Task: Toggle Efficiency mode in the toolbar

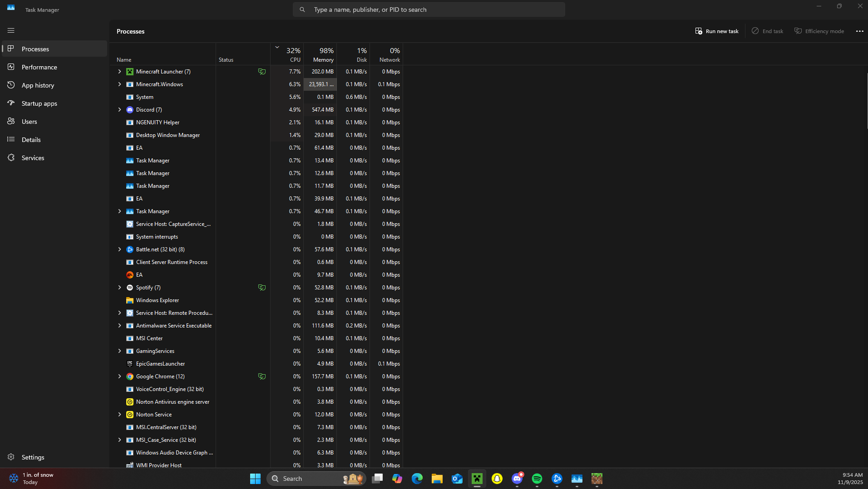Action: click(x=819, y=31)
